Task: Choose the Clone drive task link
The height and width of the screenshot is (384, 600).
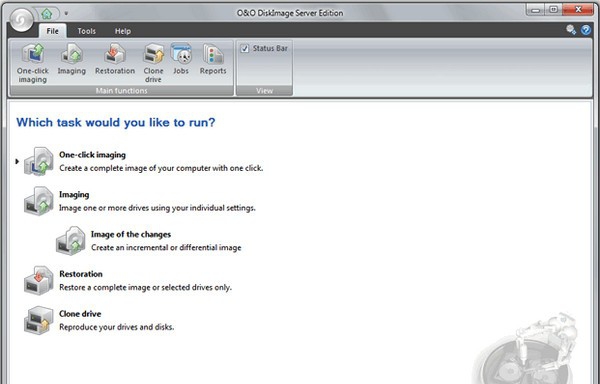Action: [x=80, y=314]
